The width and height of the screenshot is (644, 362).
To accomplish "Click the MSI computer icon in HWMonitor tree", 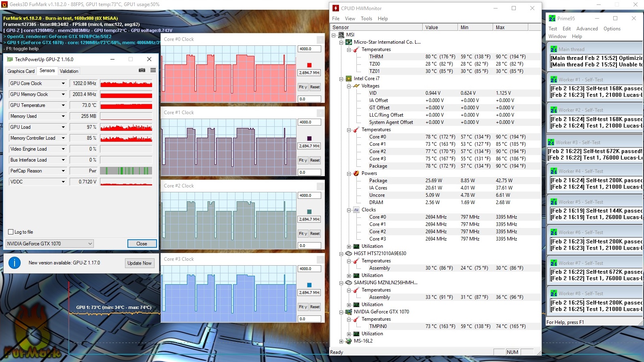I will click(x=341, y=35).
